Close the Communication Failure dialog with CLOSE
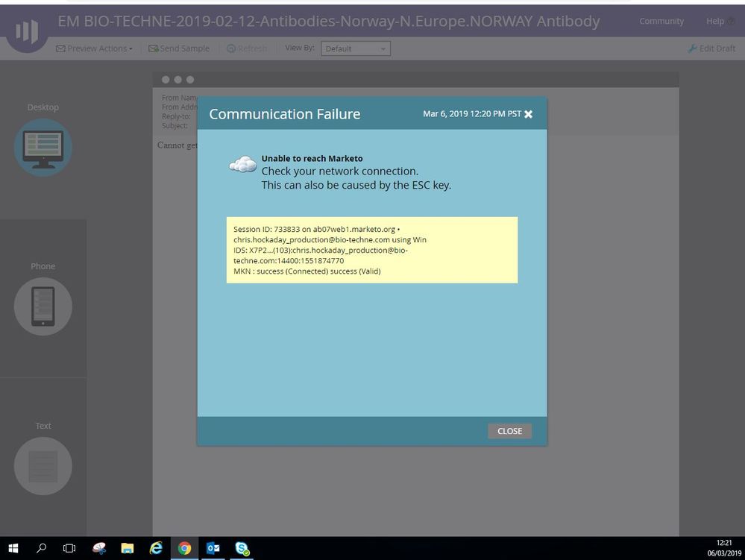745x560 pixels. click(x=509, y=431)
